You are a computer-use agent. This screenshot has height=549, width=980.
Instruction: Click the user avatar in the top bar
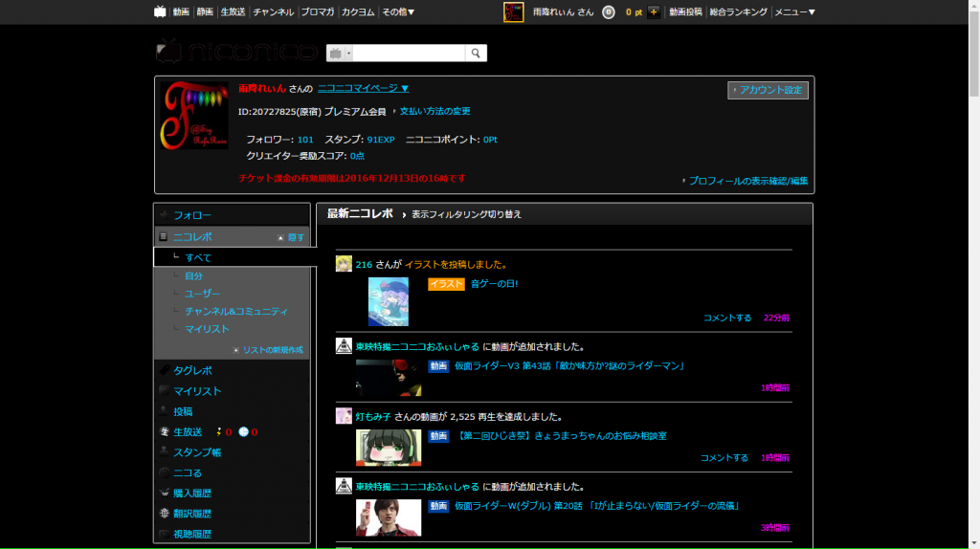coord(513,11)
